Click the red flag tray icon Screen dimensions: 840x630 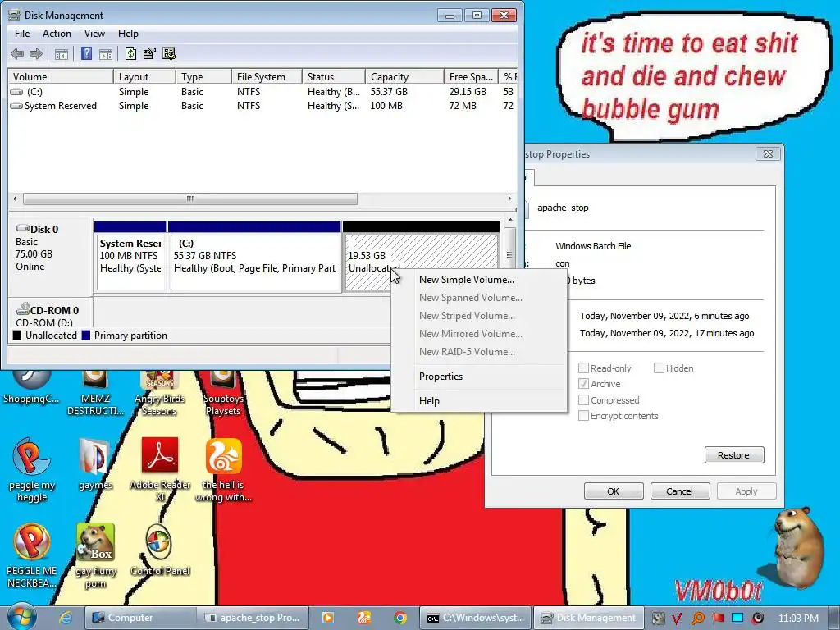click(x=719, y=618)
